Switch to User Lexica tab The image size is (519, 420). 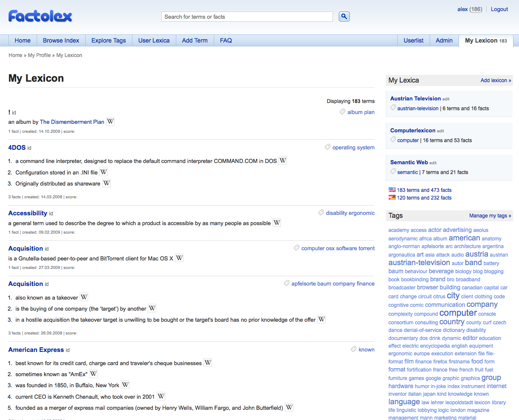[x=154, y=40]
